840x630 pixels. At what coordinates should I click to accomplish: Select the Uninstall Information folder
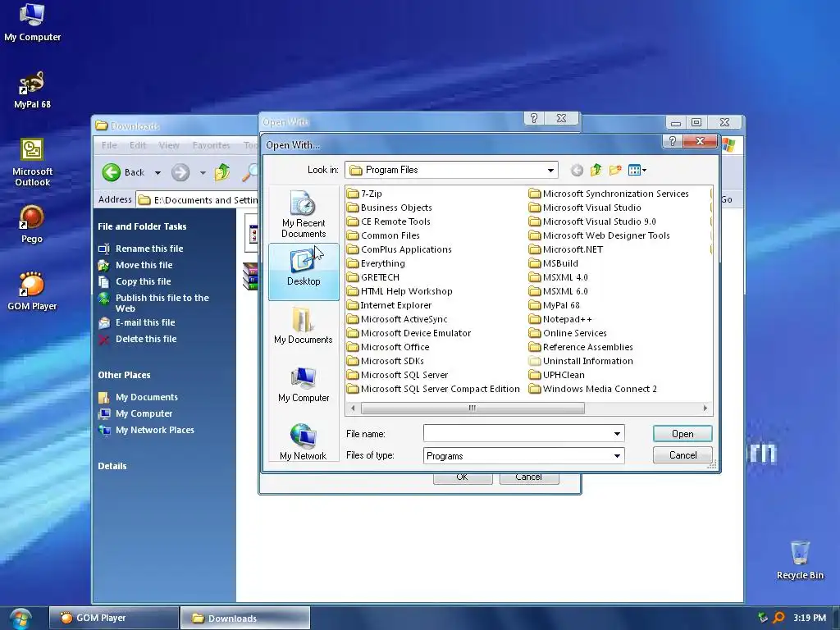(581, 361)
